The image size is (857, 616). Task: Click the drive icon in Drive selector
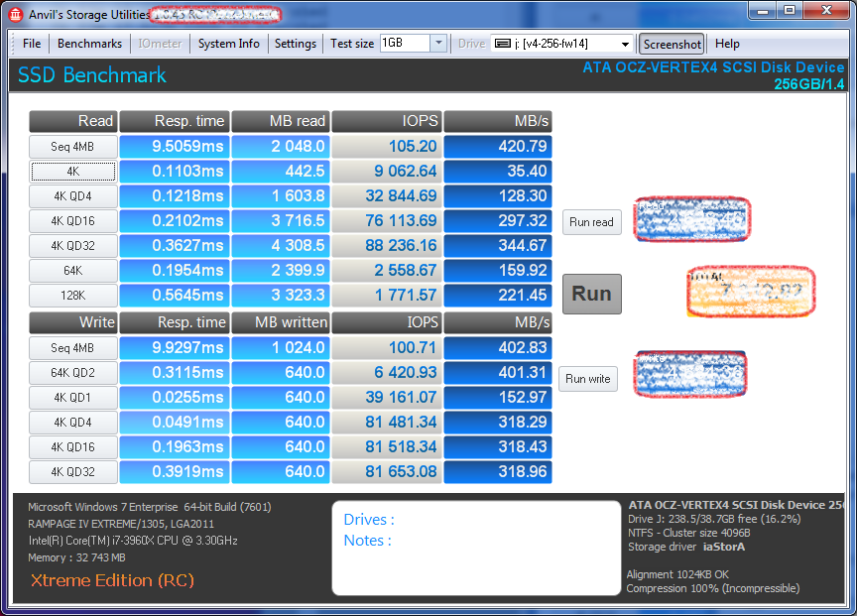pos(502,44)
